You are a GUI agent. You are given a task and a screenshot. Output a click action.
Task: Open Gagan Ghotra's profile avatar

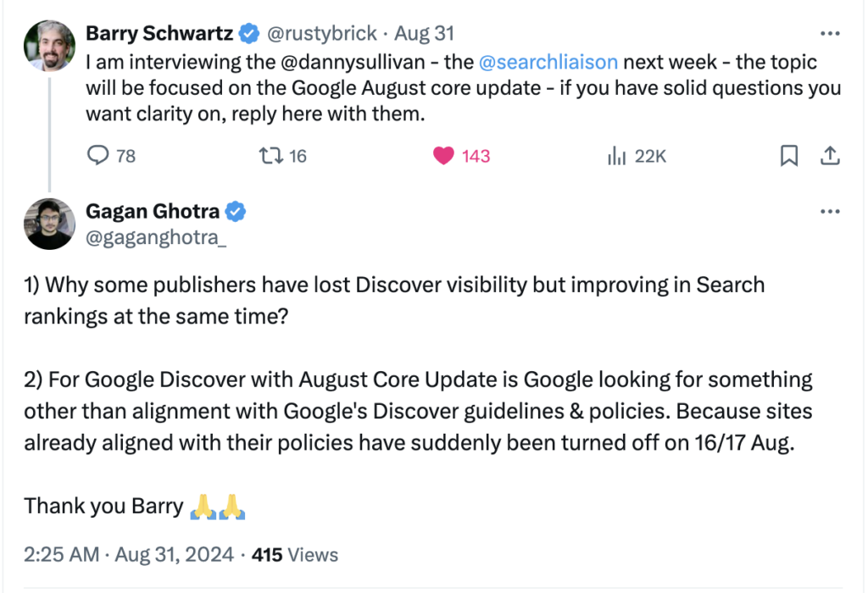(x=49, y=224)
